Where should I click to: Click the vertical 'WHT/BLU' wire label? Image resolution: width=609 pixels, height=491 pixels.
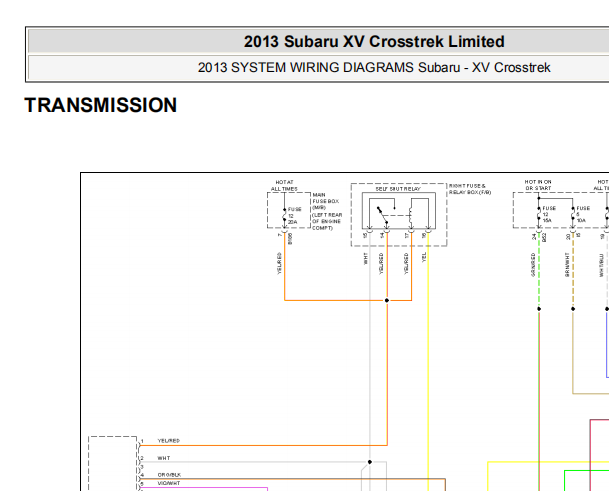[601, 265]
